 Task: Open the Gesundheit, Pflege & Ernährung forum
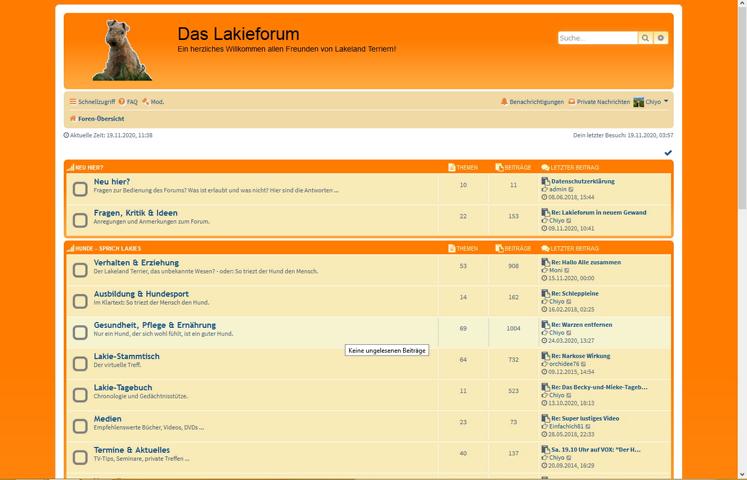(154, 325)
